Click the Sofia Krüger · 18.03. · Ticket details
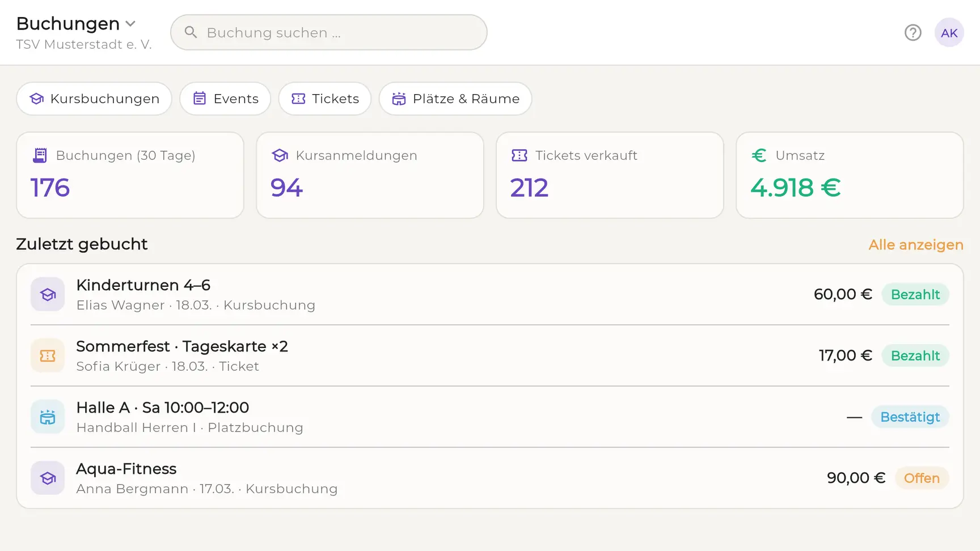 tap(168, 366)
